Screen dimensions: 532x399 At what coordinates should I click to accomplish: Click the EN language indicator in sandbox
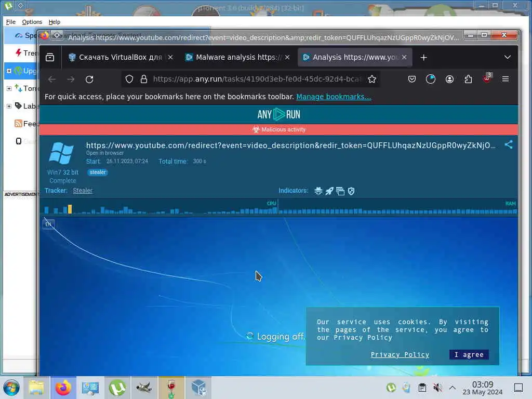point(48,224)
